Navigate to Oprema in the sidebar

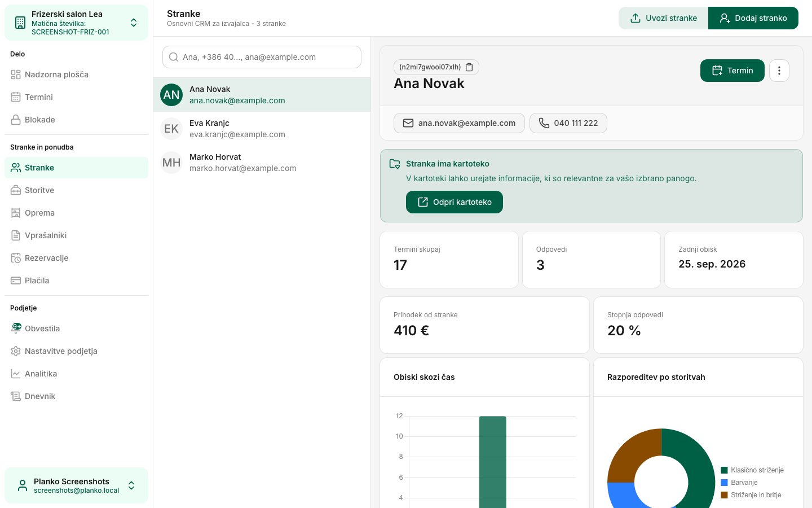76,213
